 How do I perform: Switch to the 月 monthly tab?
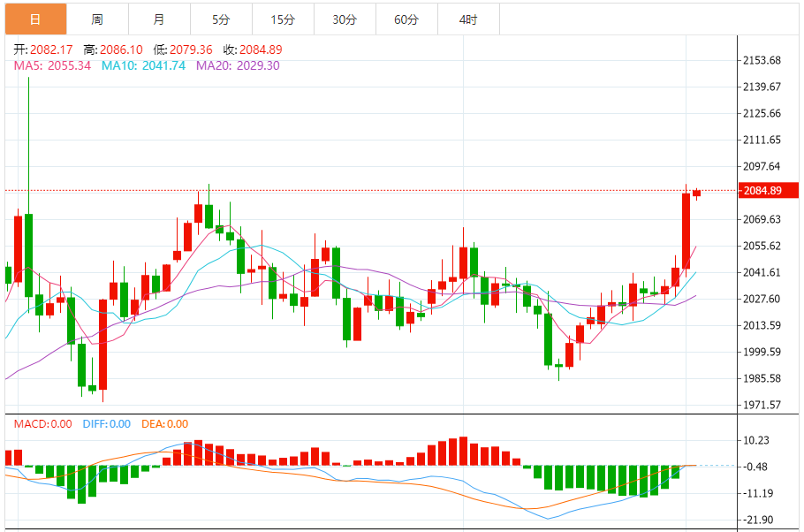159,19
